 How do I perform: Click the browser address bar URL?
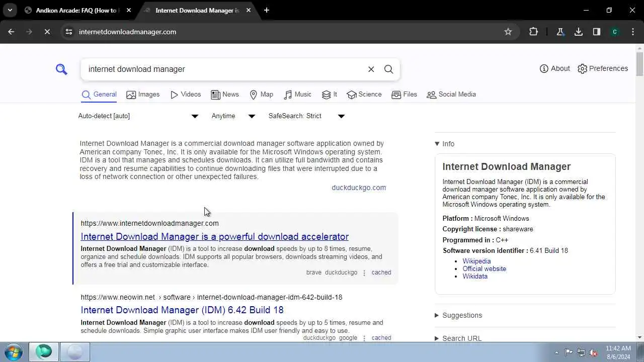(x=127, y=32)
